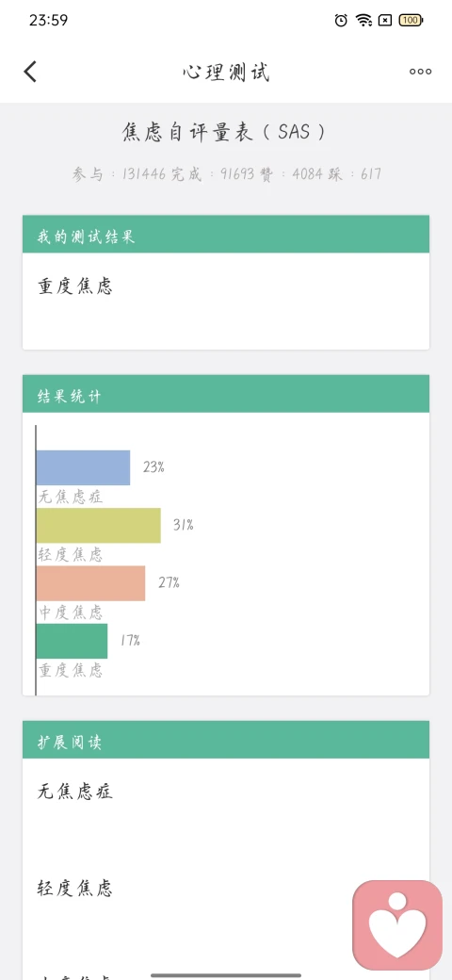Screen dimensions: 452x980
Task: Tap the battery indicator icon
Action: 411,20
